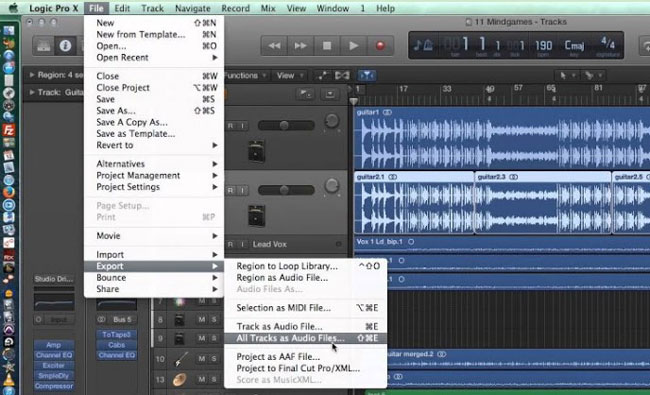Select Region as Audio File menu item
Viewport: 650px width, 395px height.
[x=306, y=278]
